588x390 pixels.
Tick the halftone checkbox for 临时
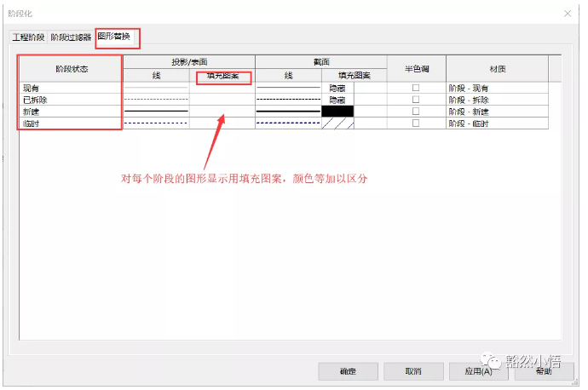[416, 123]
